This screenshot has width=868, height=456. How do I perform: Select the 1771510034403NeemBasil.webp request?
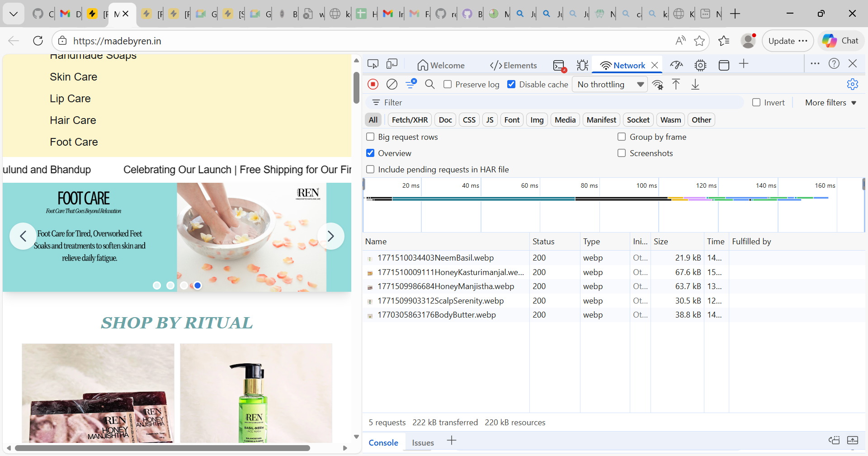pos(435,258)
